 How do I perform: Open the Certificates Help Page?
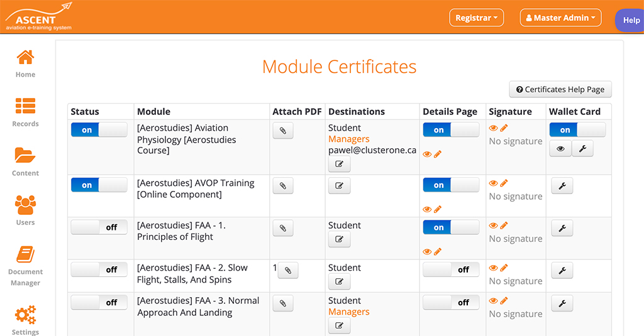point(560,89)
